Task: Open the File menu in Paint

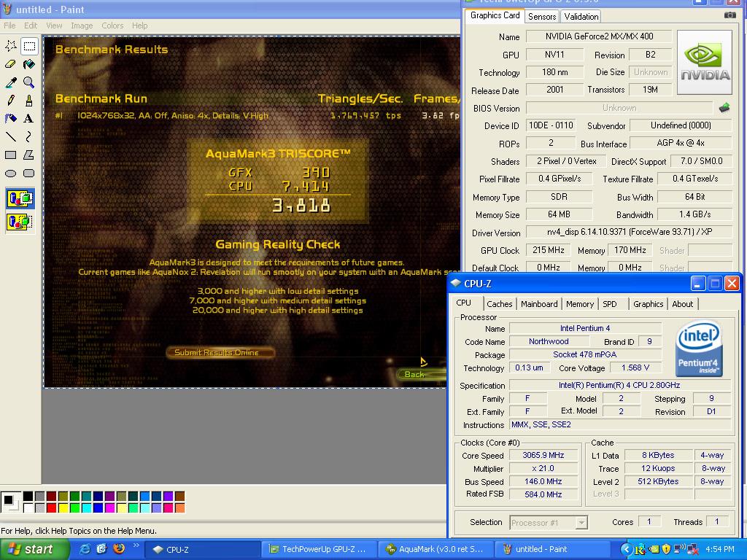Action: (9, 26)
